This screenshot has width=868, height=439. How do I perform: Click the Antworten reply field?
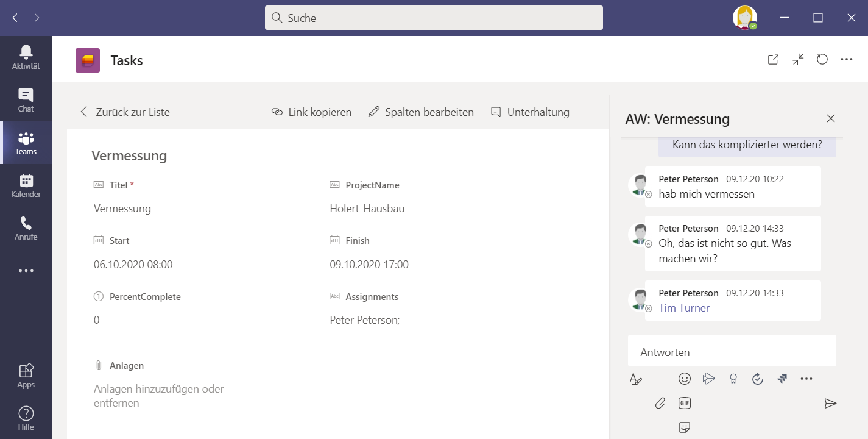[x=732, y=351]
